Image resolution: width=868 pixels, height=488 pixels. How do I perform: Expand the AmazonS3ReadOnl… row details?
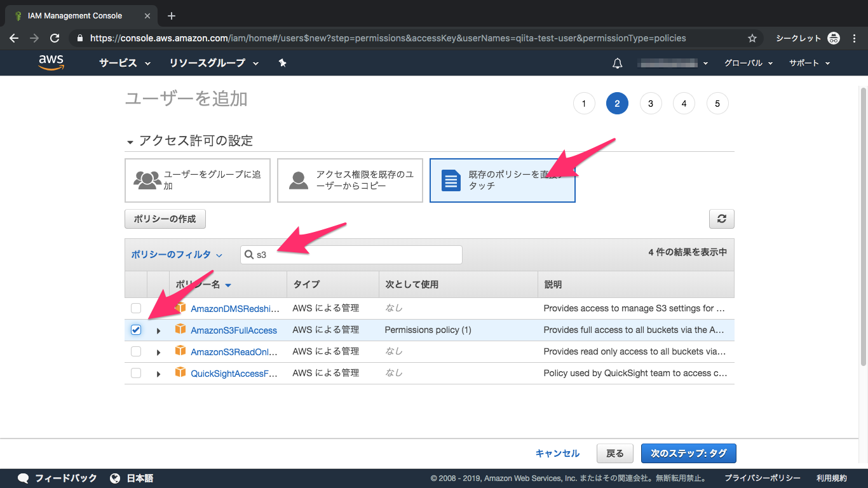tap(158, 352)
